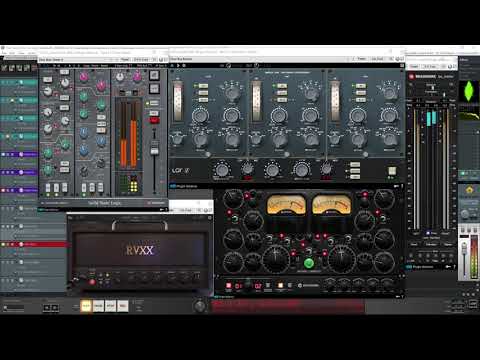Click the first band's gain reduction VU meter
The width and height of the screenshot is (480, 360).
coord(178,101)
